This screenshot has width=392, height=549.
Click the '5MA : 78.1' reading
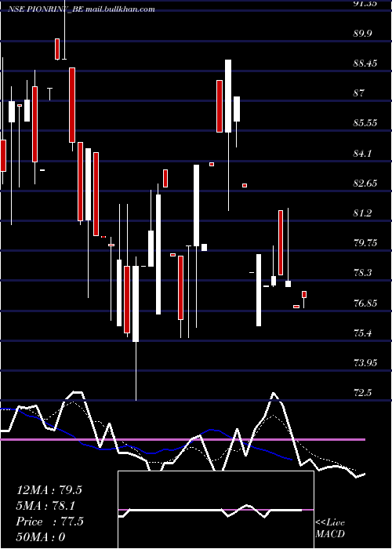[x=45, y=506]
